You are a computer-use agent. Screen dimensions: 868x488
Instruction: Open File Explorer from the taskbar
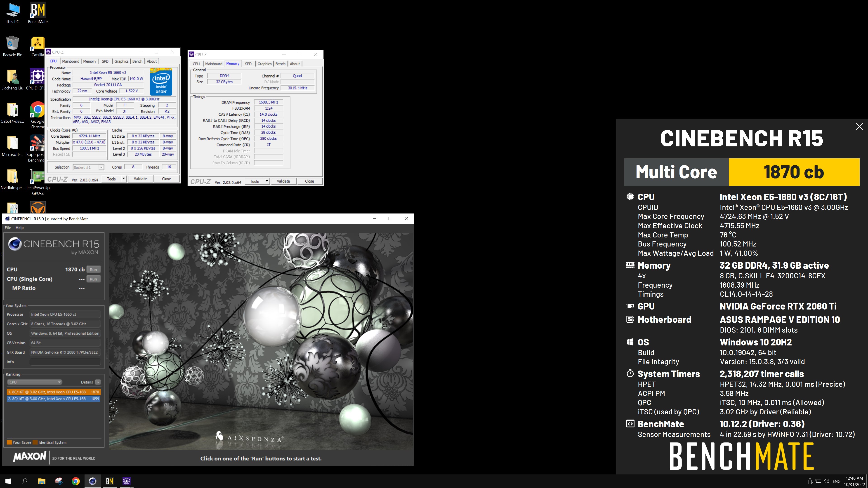[x=41, y=481]
